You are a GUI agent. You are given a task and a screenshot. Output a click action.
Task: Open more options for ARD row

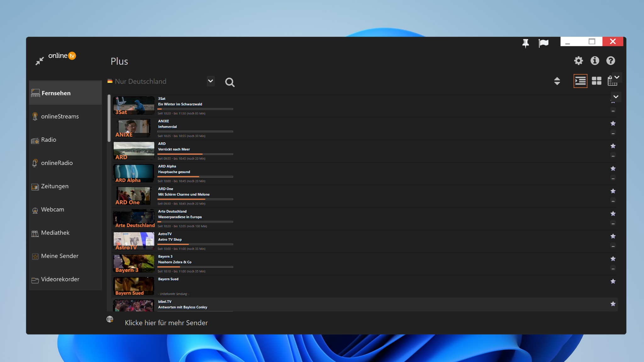click(x=613, y=156)
